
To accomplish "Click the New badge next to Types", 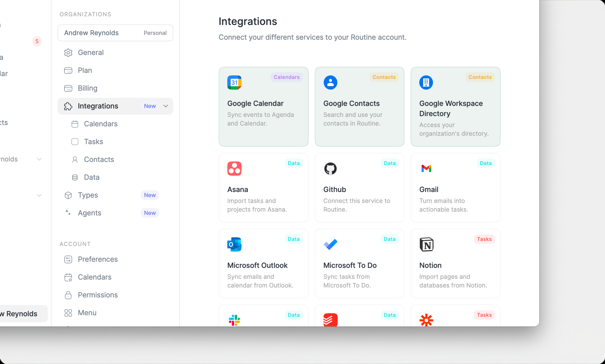I will [150, 195].
